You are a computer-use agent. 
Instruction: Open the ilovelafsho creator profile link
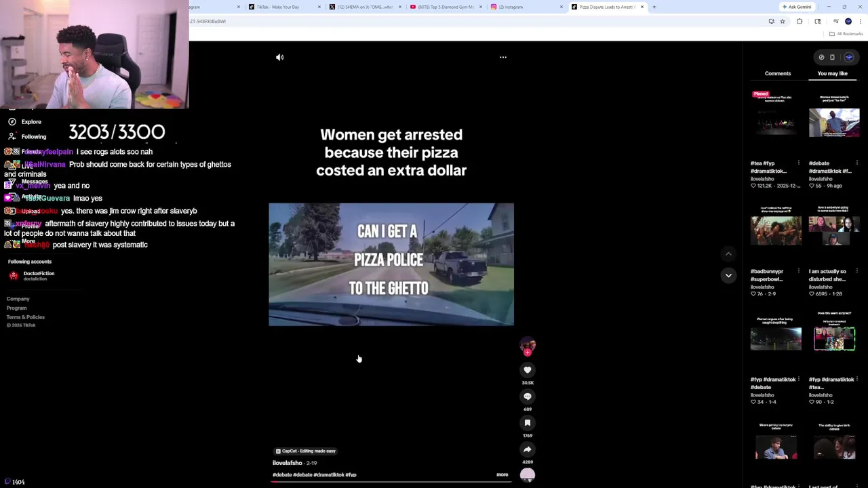tap(288, 463)
